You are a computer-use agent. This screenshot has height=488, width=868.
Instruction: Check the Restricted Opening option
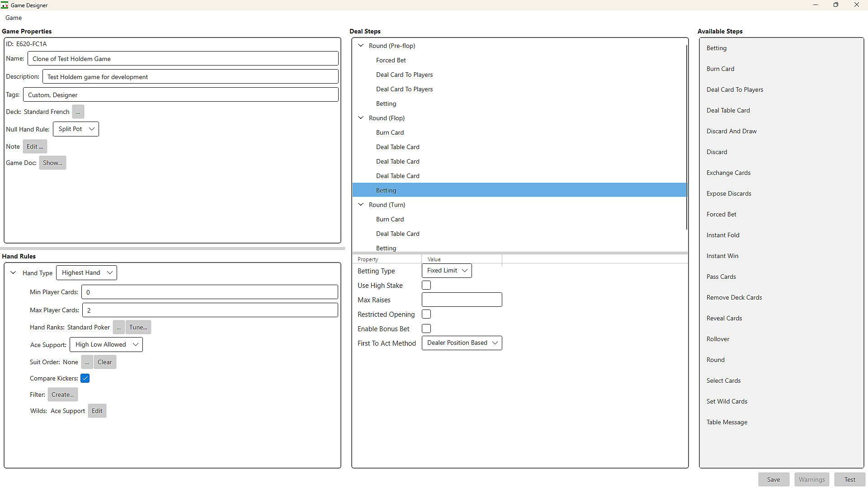pos(426,314)
